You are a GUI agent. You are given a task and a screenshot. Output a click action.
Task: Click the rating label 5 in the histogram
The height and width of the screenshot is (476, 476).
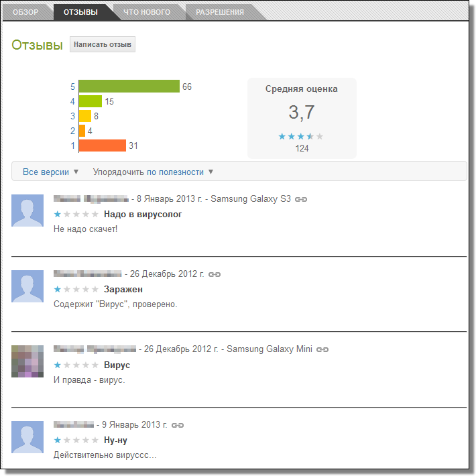pyautogui.click(x=72, y=87)
